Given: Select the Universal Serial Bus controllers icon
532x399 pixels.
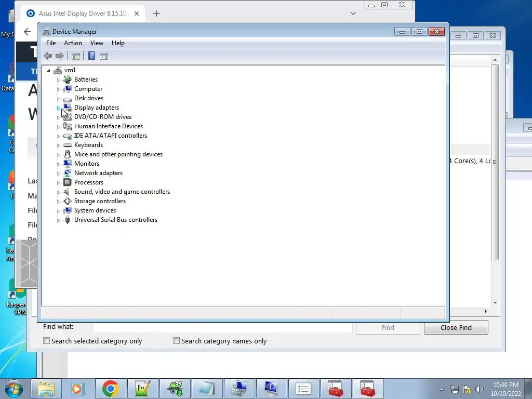Looking at the screenshot, I should (x=68, y=220).
